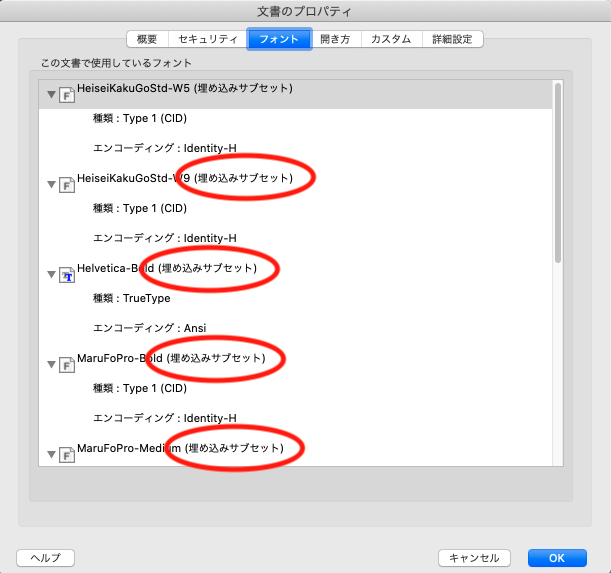The width and height of the screenshot is (611, 573).
Task: Click the font list vertical scrollbar thumb
Action: tap(558, 173)
